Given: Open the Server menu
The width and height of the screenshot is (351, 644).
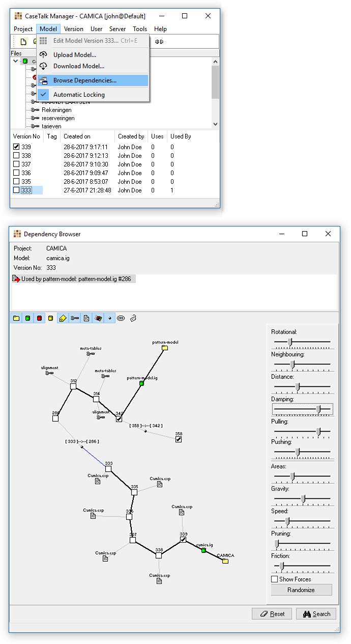Looking at the screenshot, I should 118,29.
